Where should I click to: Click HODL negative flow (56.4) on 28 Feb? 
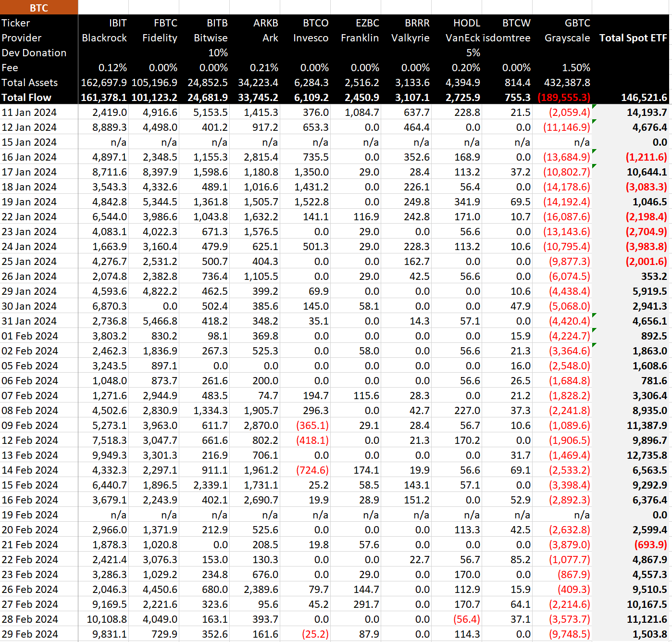466,619
